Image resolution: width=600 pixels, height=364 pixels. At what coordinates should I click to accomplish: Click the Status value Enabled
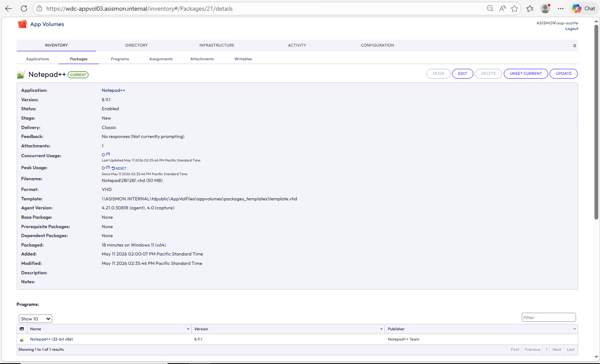coord(110,109)
